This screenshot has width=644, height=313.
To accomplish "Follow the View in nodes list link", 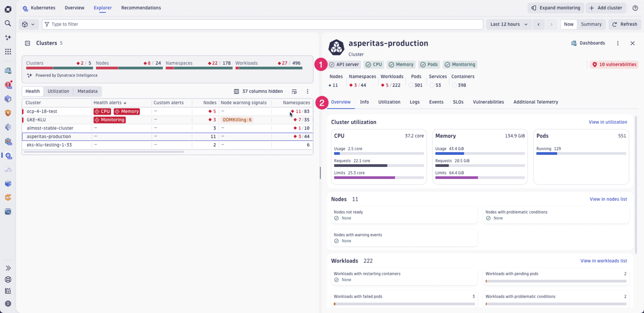I will (x=608, y=199).
